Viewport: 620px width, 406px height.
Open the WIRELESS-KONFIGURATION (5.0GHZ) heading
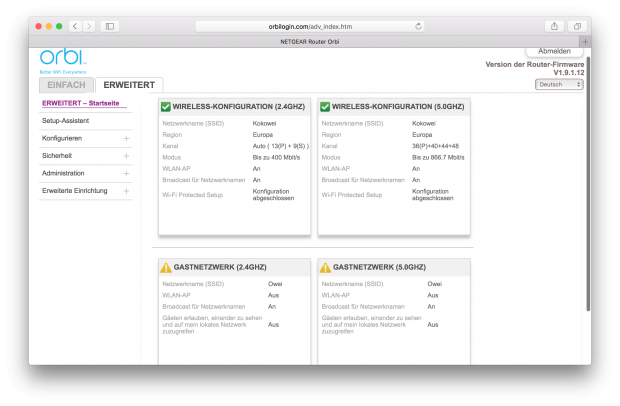tap(398, 107)
